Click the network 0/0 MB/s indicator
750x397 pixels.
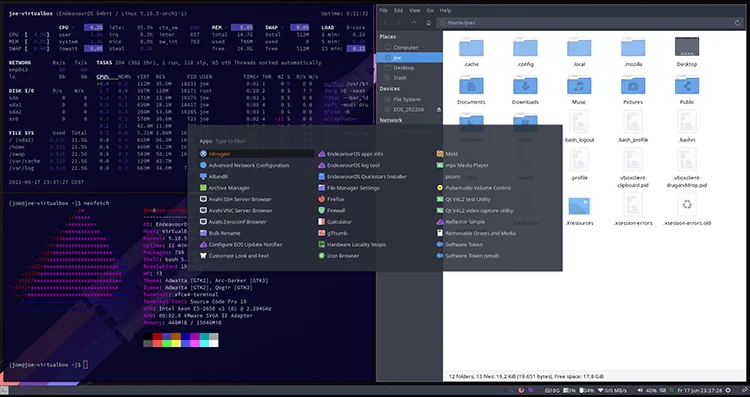click(613, 391)
